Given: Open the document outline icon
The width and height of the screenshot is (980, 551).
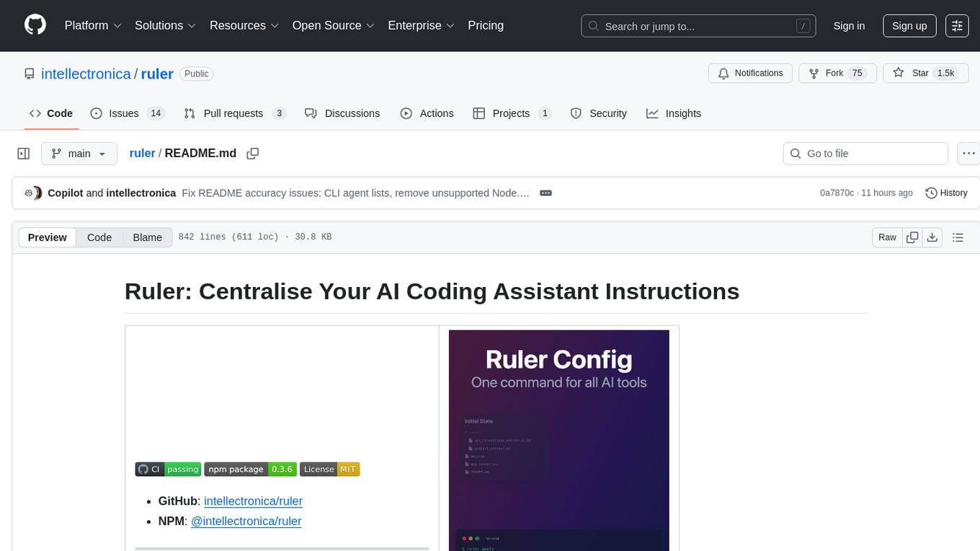Looking at the screenshot, I should pyautogui.click(x=958, y=237).
